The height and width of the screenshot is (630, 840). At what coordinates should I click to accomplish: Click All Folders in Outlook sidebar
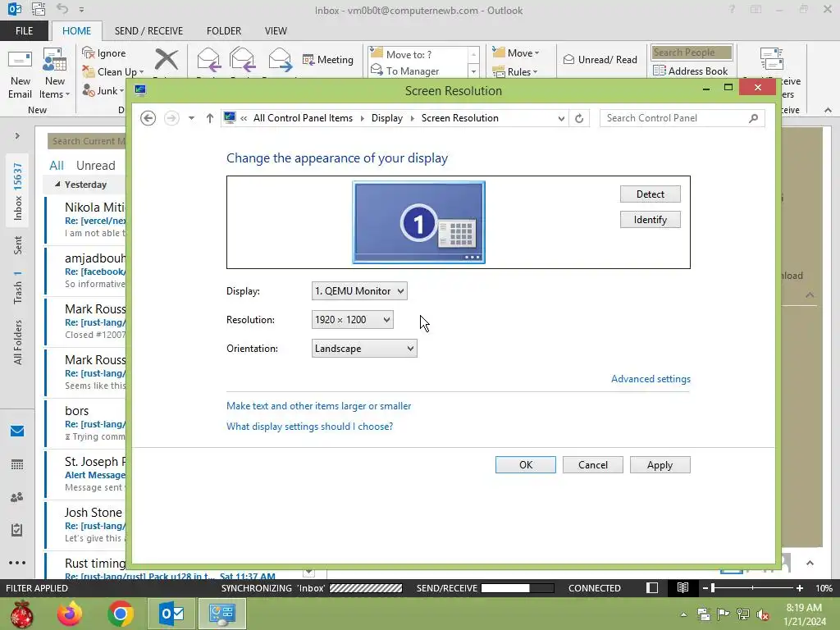pyautogui.click(x=18, y=342)
